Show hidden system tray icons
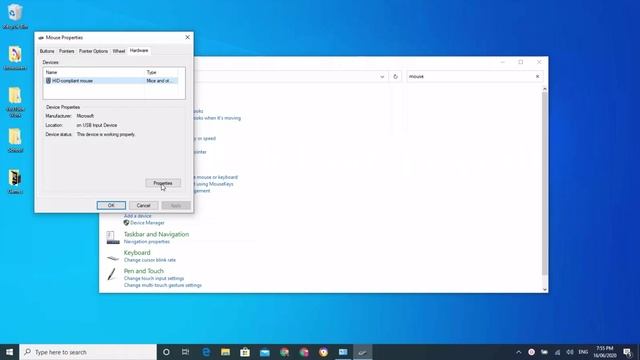 tap(518, 352)
